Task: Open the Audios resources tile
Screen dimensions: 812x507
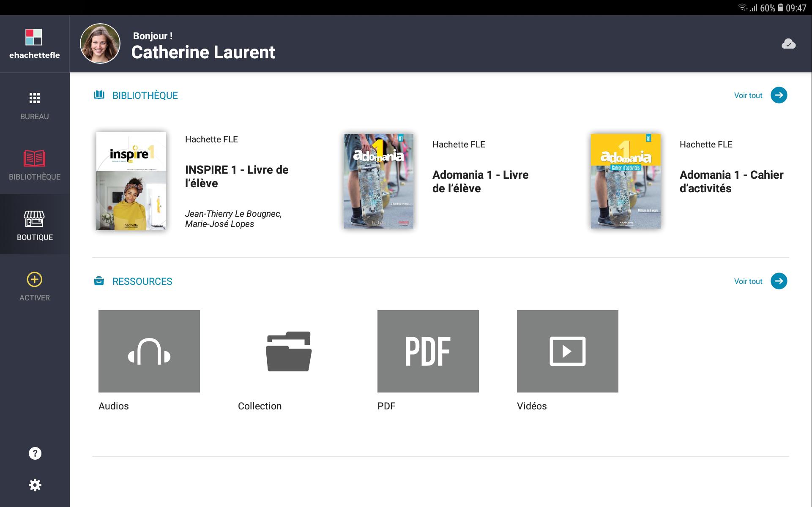Action: (149, 351)
